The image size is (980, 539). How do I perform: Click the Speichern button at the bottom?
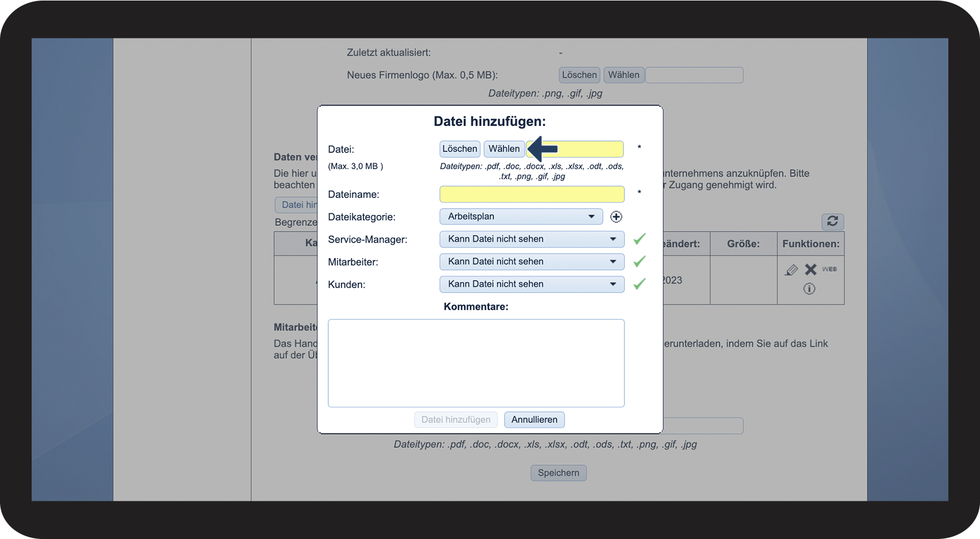point(558,473)
